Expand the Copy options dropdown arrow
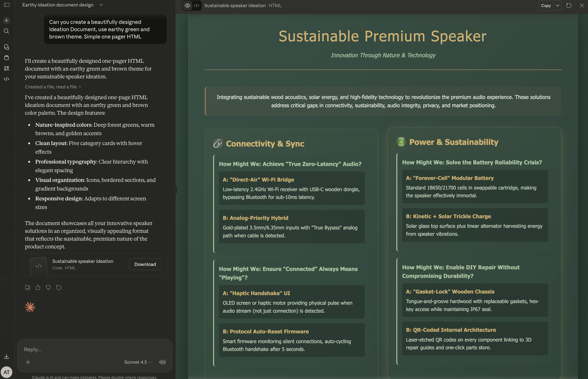 (x=557, y=5)
